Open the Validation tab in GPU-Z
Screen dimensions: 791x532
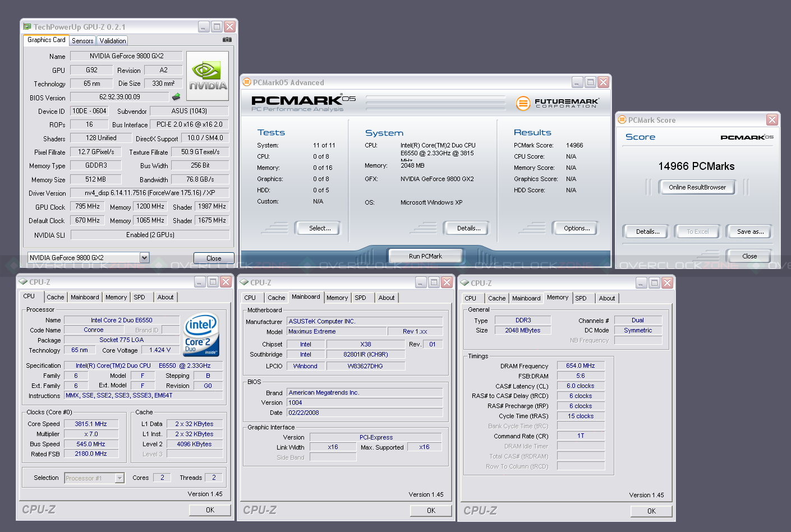coord(113,41)
